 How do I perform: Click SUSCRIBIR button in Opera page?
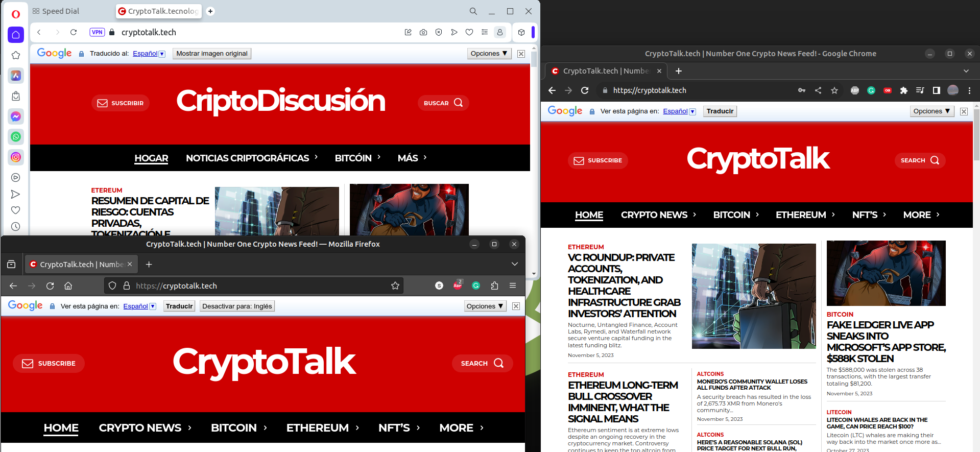(x=121, y=103)
